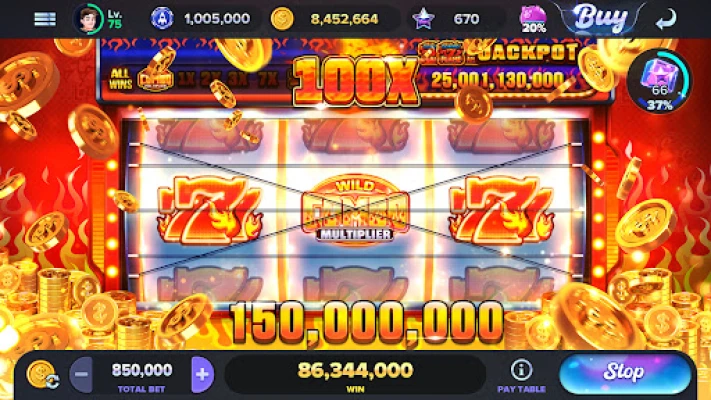This screenshot has height=400, width=711.
Task: Decrease total bet with minus button
Action: pos(81,374)
